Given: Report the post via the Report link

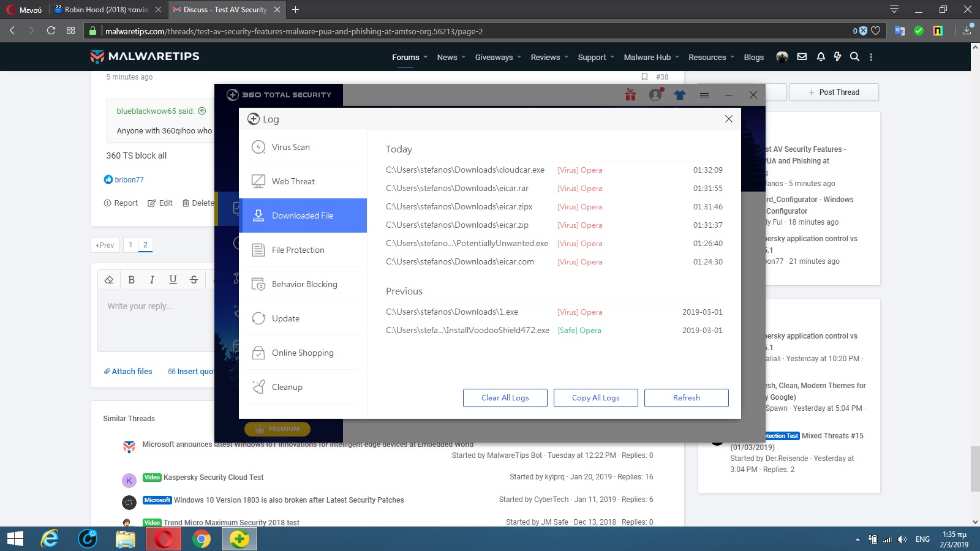Looking at the screenshot, I should click(x=121, y=203).
